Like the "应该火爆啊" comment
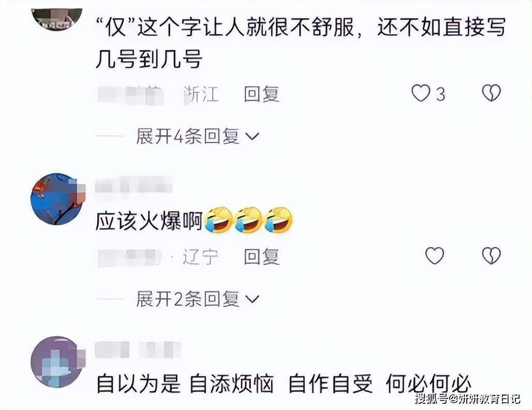 [435, 256]
